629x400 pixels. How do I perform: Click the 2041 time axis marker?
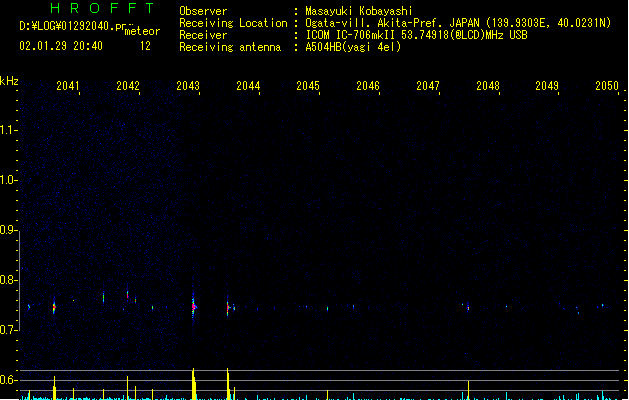coord(67,85)
